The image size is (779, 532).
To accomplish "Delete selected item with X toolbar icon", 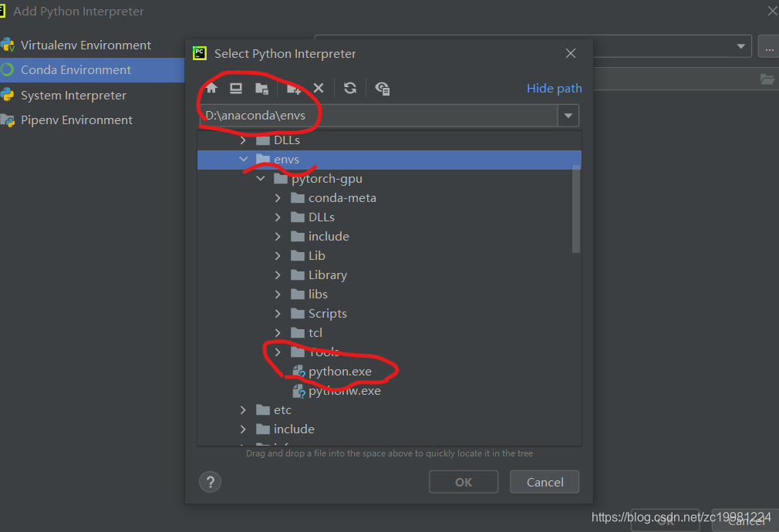I will tap(319, 89).
